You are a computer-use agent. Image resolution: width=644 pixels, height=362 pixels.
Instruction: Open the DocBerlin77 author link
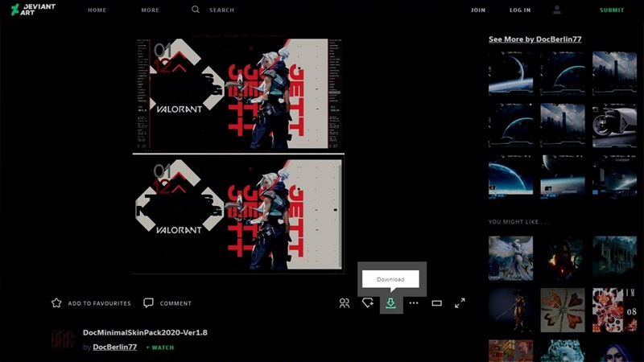coord(114,347)
